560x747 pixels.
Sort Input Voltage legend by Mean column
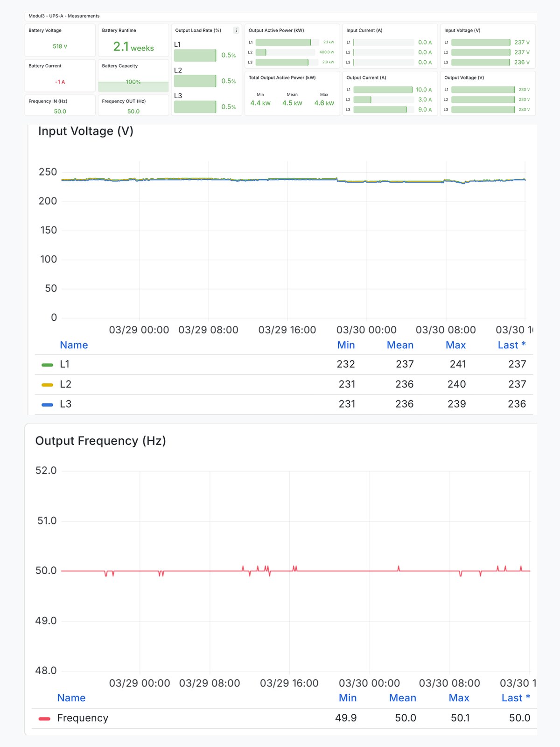[400, 345]
